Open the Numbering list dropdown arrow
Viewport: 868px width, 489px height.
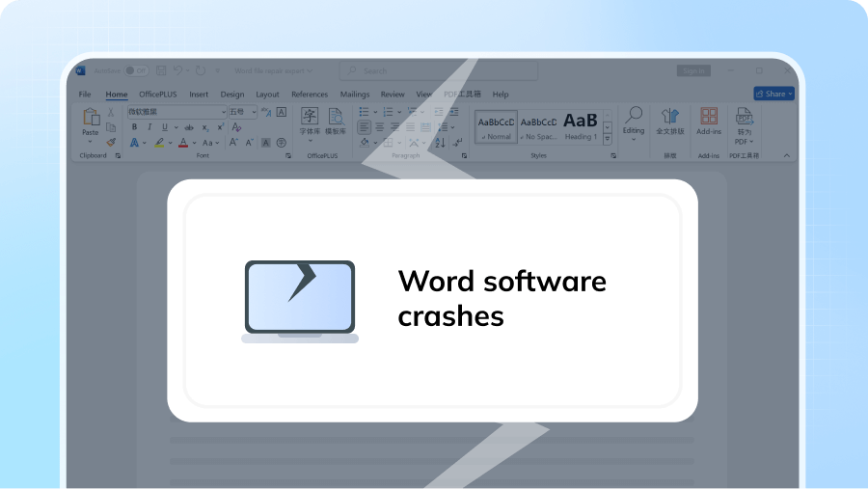[x=399, y=113]
